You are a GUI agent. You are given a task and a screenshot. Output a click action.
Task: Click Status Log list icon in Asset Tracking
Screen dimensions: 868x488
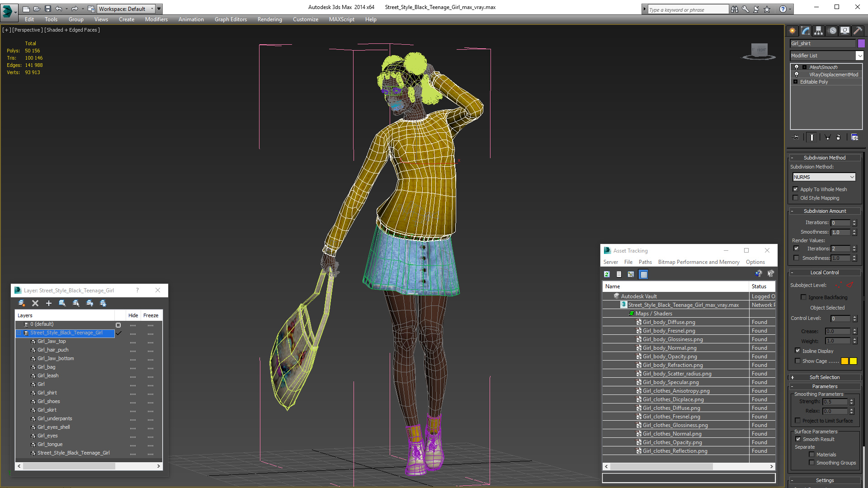coord(619,274)
